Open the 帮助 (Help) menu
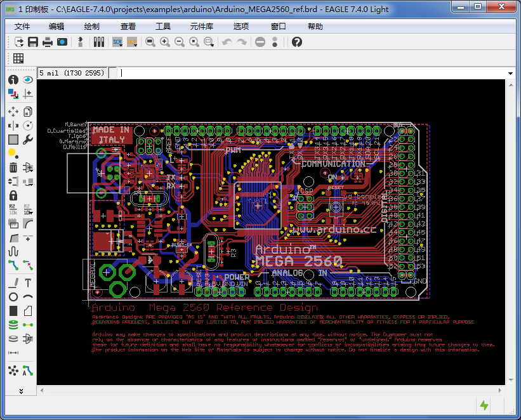The height and width of the screenshot is (420, 521). (315, 26)
